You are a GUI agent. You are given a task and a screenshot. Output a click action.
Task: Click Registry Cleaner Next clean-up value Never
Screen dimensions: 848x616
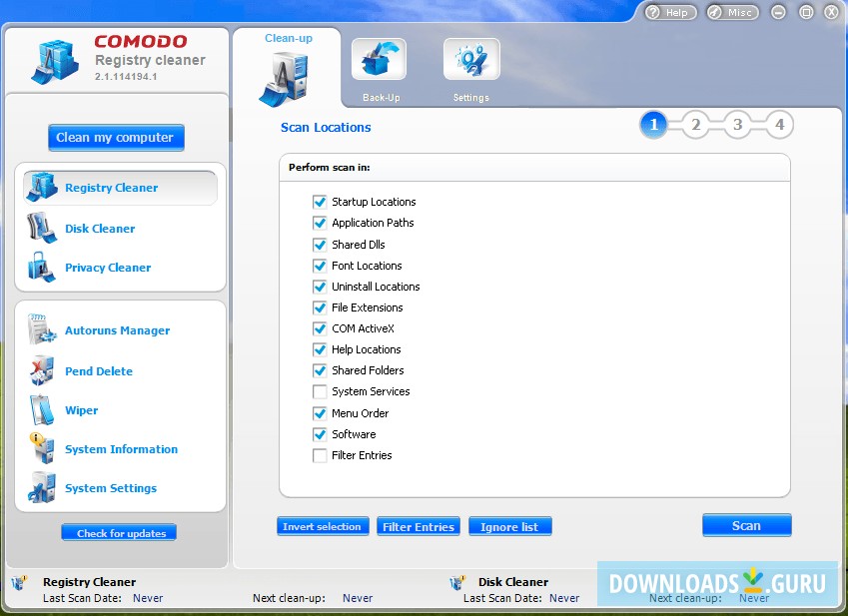(358, 598)
